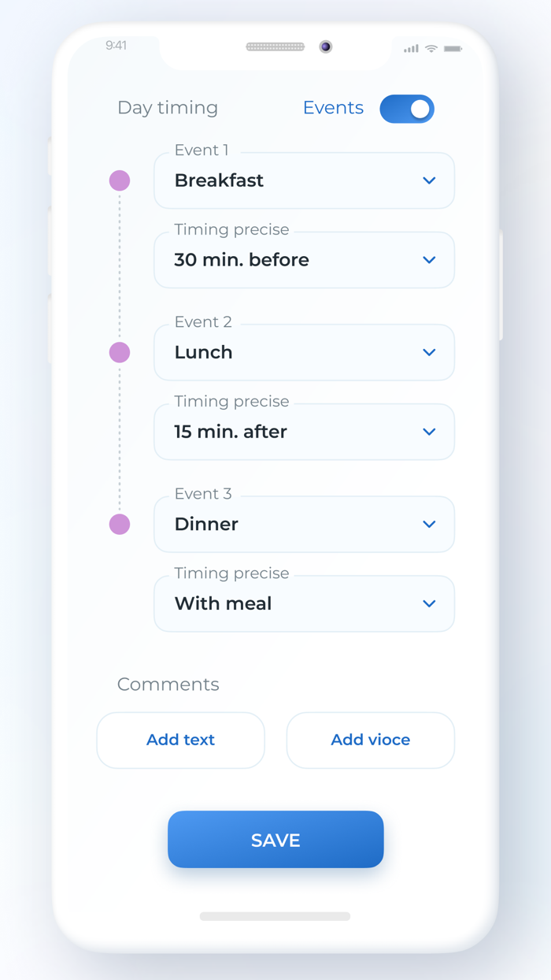The height and width of the screenshot is (980, 551).
Task: Click the battery icon in the status bar
Action: click(453, 48)
